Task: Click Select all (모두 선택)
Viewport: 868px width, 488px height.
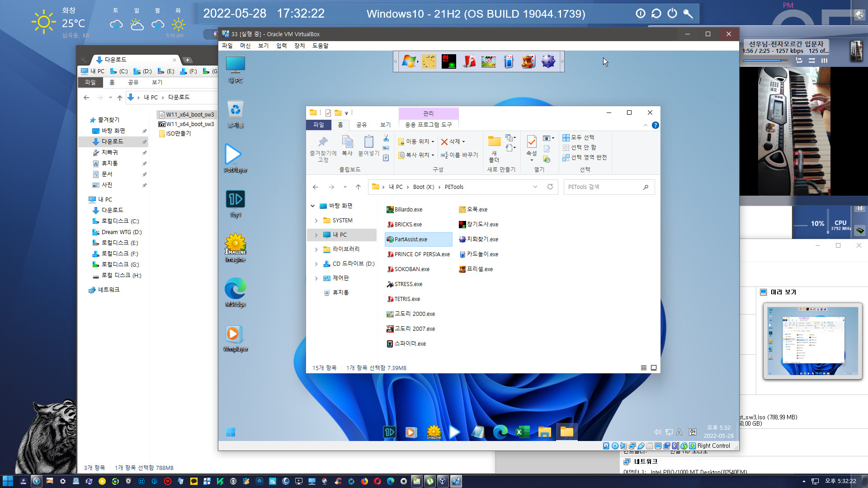Action: (x=579, y=137)
